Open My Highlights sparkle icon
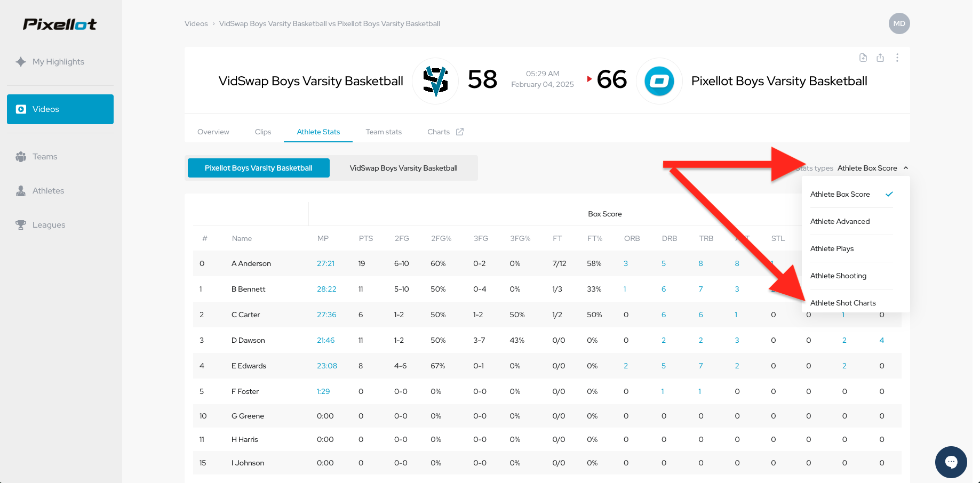The image size is (980, 483). point(21,62)
